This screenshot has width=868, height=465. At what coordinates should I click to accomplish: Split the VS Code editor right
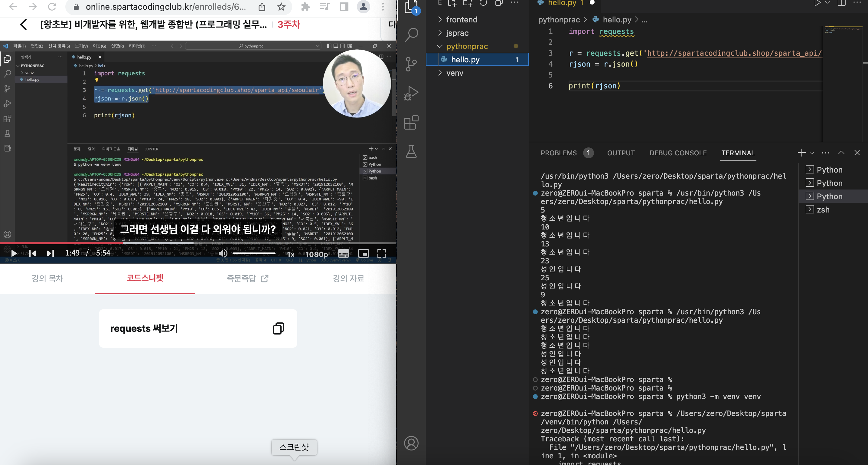point(842,3)
